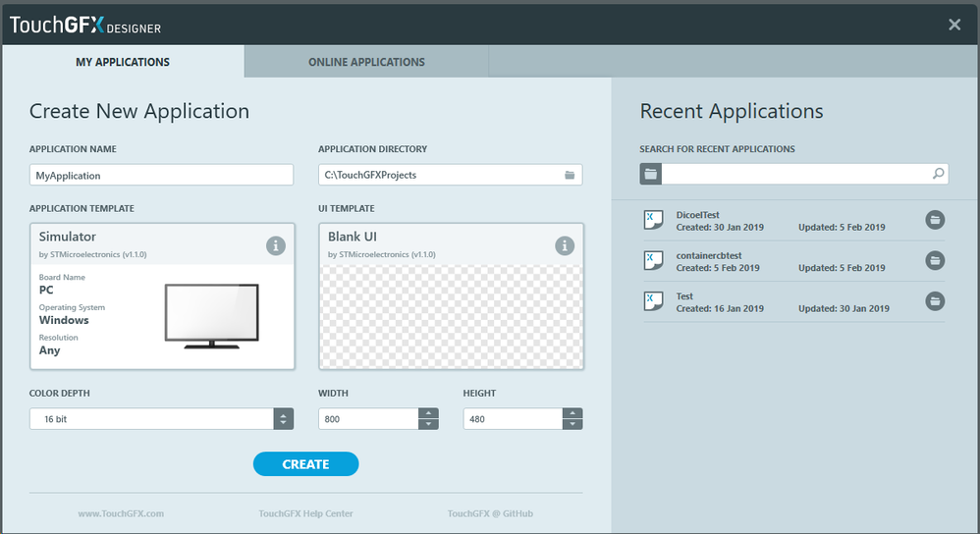Click containercbtest project file icon
Image resolution: width=980 pixels, height=534 pixels.
coord(653,260)
